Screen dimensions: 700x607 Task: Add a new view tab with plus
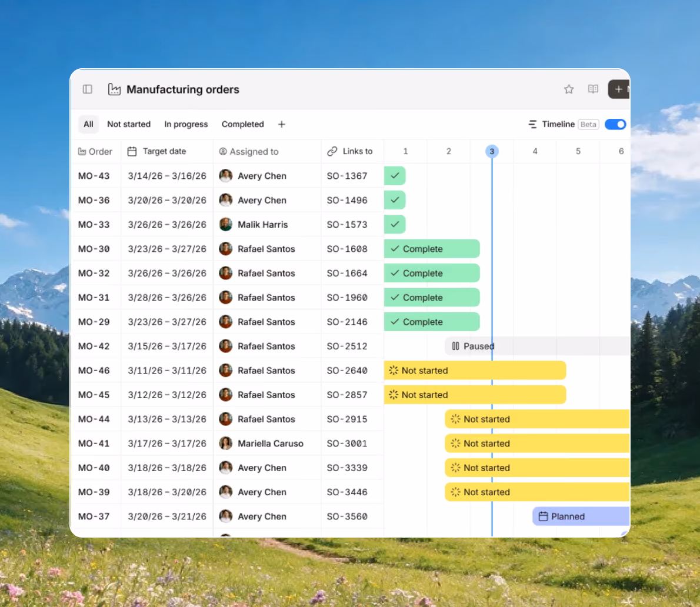tap(282, 125)
